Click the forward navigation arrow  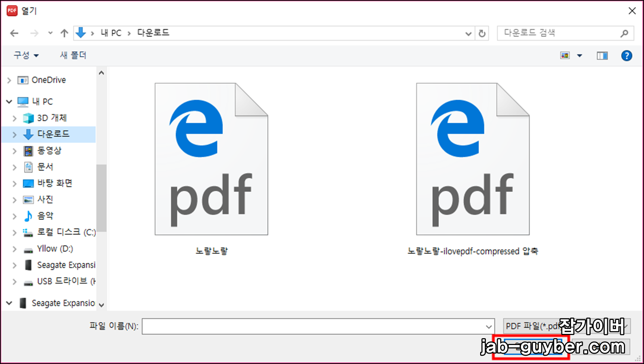tap(34, 33)
